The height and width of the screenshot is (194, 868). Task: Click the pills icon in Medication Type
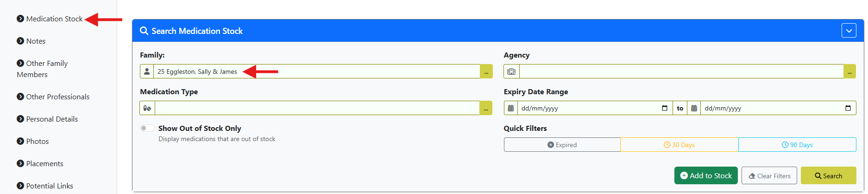(147, 108)
